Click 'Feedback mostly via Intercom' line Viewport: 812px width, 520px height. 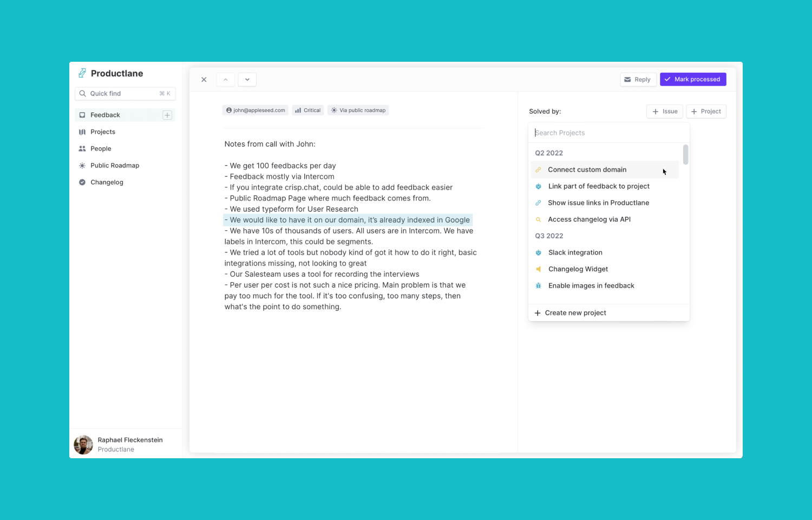coord(279,177)
